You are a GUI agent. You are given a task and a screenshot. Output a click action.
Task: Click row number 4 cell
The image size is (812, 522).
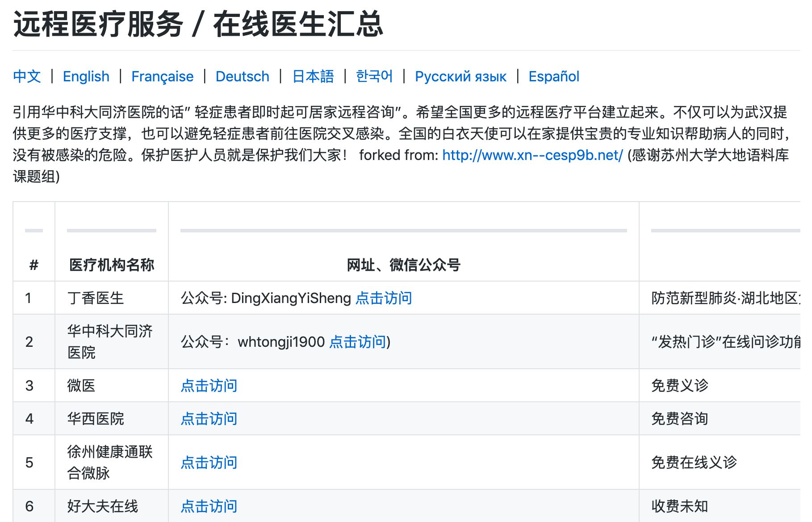34,419
